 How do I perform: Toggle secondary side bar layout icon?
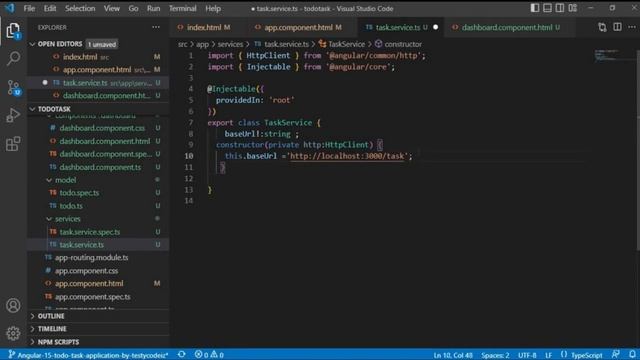560,8
